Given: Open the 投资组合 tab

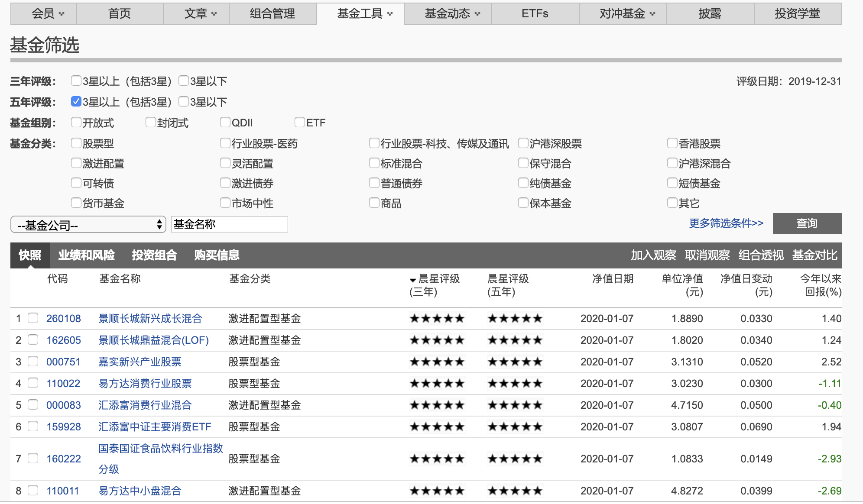Looking at the screenshot, I should click(x=154, y=255).
